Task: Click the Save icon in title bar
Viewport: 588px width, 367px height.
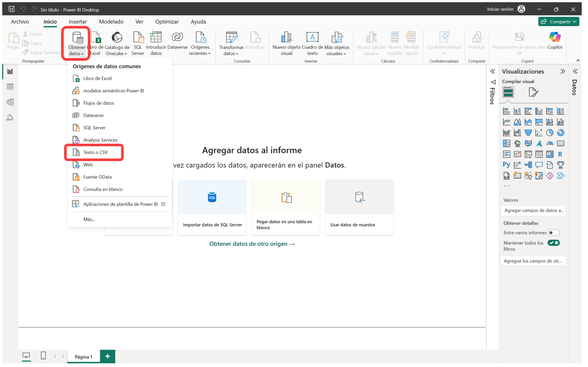Action: (11, 9)
